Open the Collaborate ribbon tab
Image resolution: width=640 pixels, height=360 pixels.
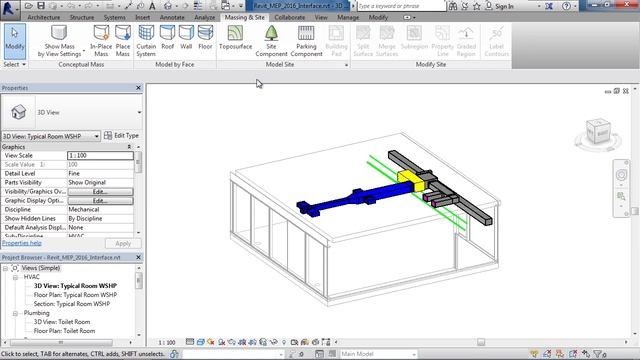[289, 18]
